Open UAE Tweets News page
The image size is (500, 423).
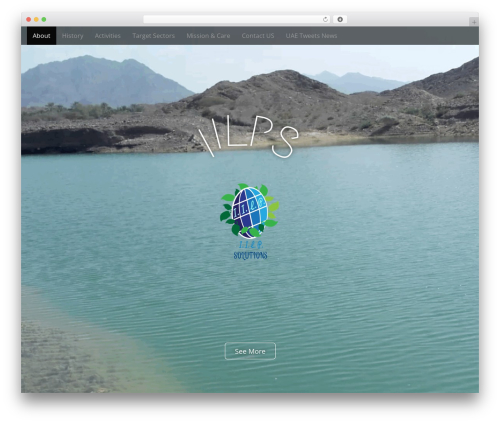click(x=311, y=36)
